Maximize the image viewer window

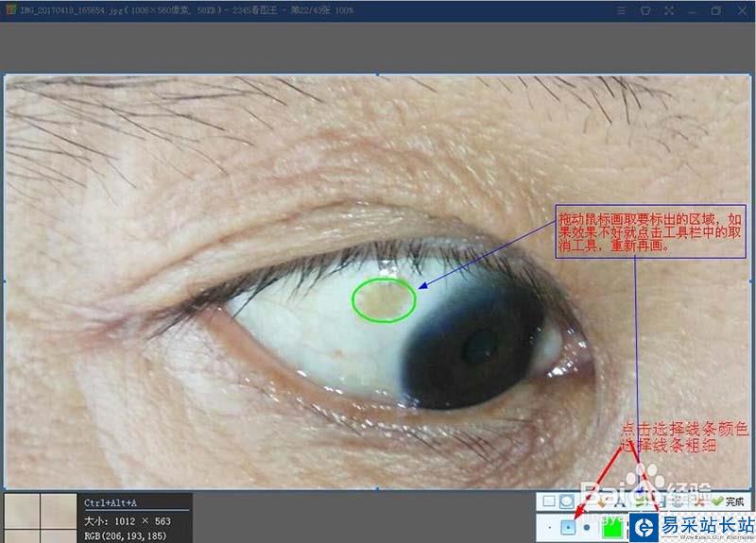[716, 10]
